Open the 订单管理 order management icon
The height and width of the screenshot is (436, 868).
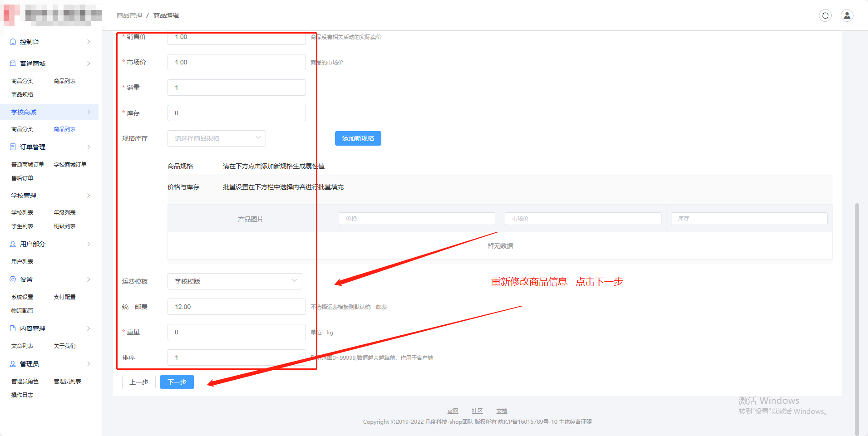click(x=13, y=147)
